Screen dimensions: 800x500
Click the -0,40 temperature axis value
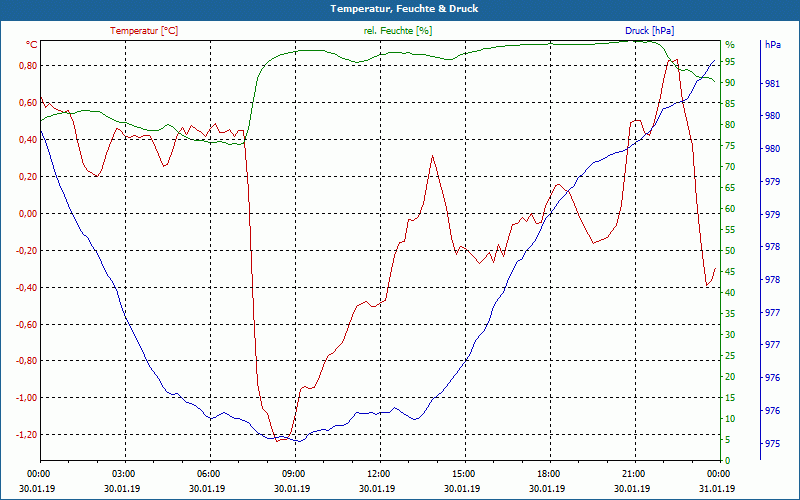(x=27, y=287)
